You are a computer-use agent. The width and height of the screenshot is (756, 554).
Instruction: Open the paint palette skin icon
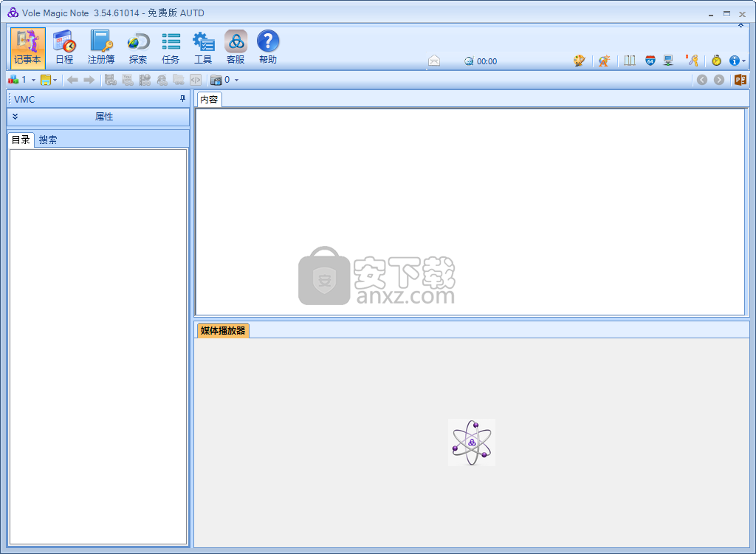point(579,61)
